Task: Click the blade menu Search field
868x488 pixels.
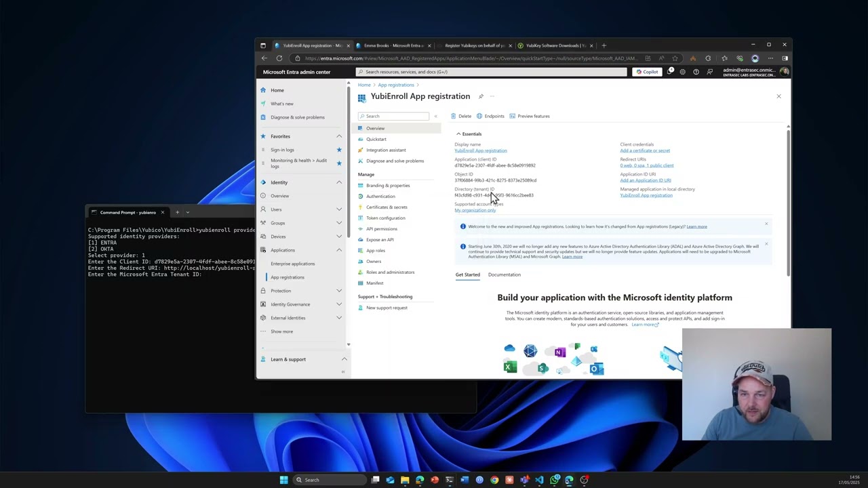Action: tap(393, 116)
